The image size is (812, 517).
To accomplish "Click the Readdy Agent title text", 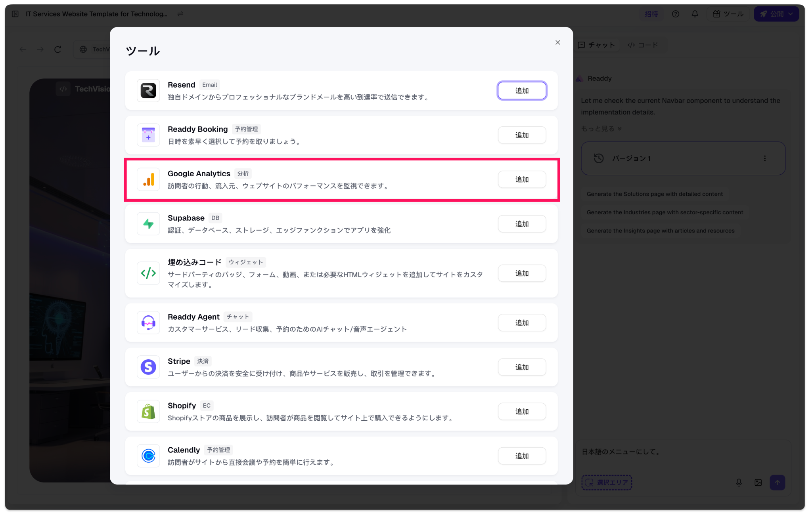I will click(193, 317).
